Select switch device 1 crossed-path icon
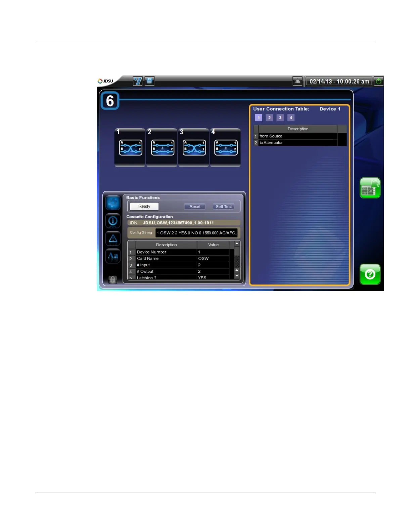This screenshot has width=411, height=532. coord(130,148)
